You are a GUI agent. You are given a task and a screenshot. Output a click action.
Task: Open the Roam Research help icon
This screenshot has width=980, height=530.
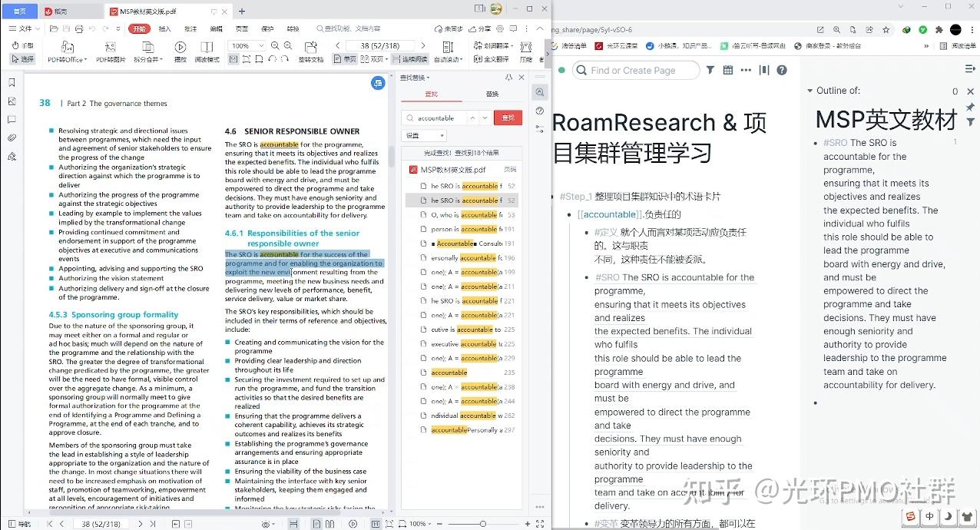pyautogui.click(x=781, y=70)
